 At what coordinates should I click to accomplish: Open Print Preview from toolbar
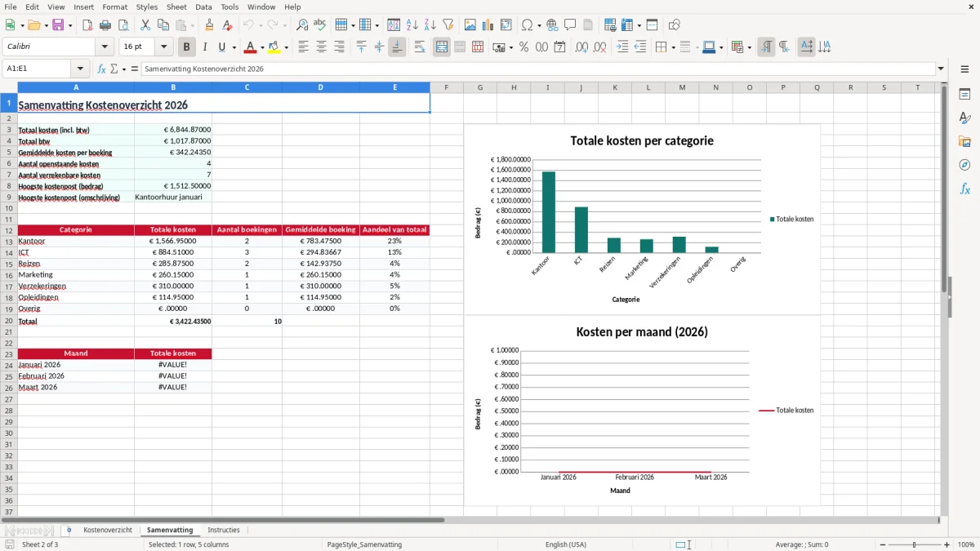(123, 25)
